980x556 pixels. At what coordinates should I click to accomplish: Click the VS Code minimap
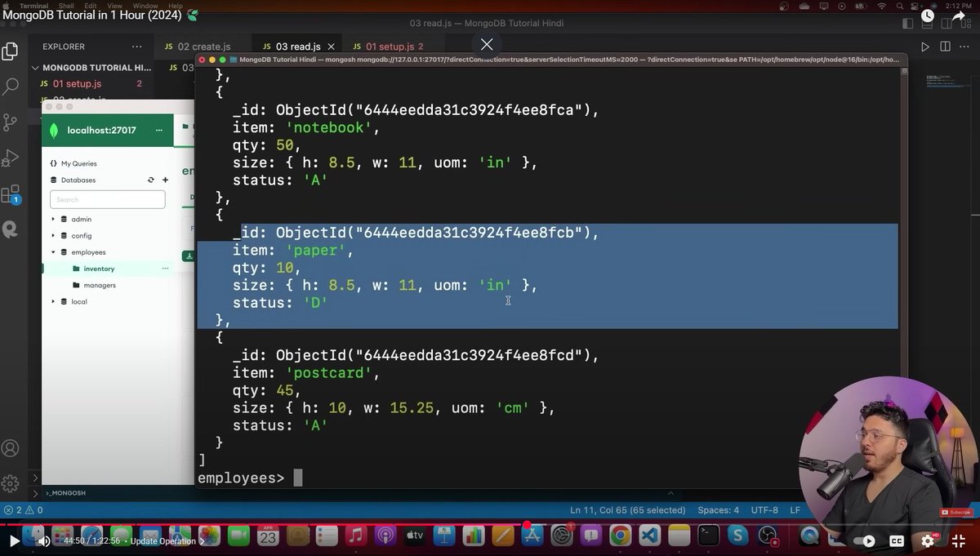tap(947, 82)
